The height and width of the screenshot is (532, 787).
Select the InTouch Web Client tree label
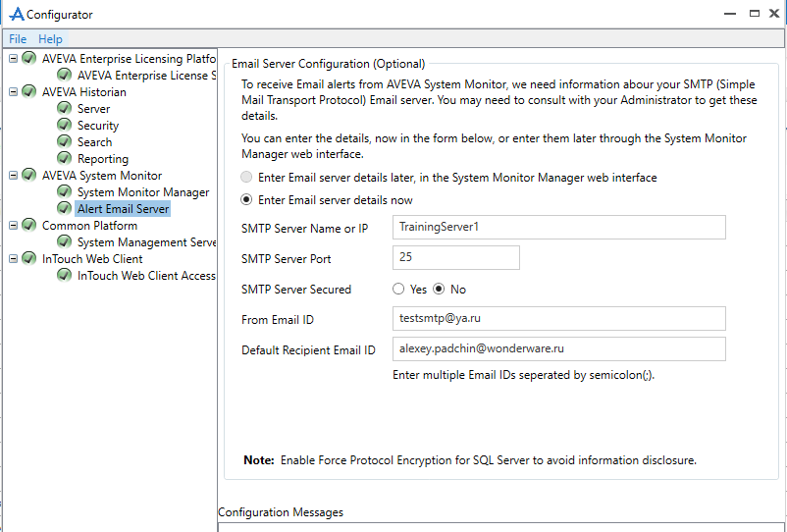pos(92,259)
